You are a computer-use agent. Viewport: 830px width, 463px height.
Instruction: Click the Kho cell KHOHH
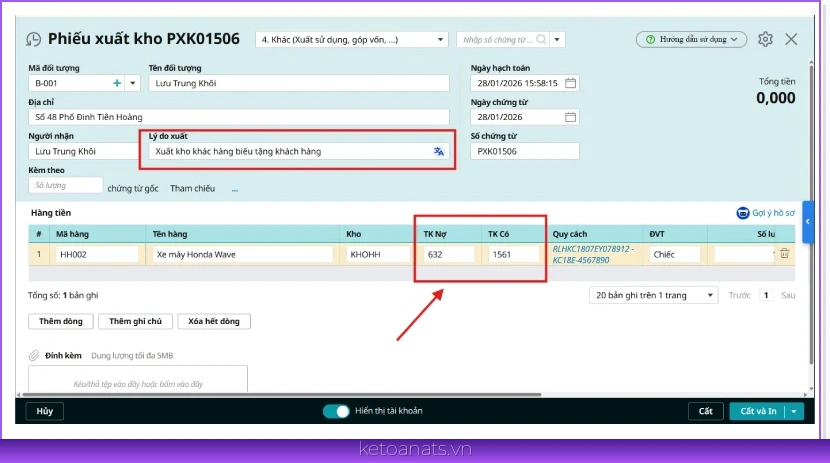[x=378, y=255]
